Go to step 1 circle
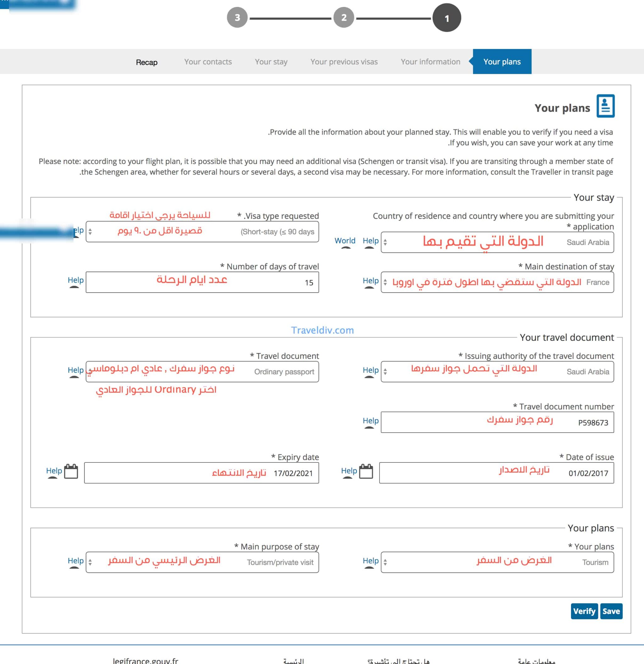 447,18
